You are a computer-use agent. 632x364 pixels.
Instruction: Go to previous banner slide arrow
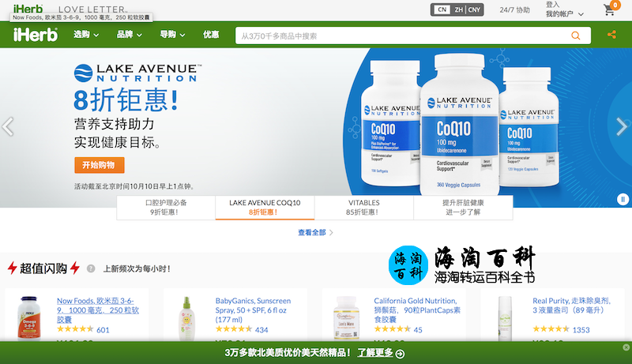8,127
